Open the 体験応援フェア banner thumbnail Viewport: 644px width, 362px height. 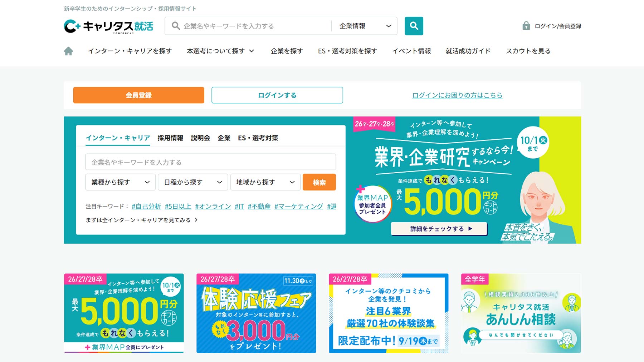pos(256,313)
